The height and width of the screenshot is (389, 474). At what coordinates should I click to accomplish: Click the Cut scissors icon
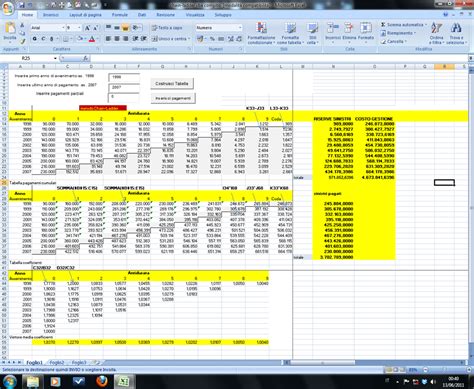22,25
